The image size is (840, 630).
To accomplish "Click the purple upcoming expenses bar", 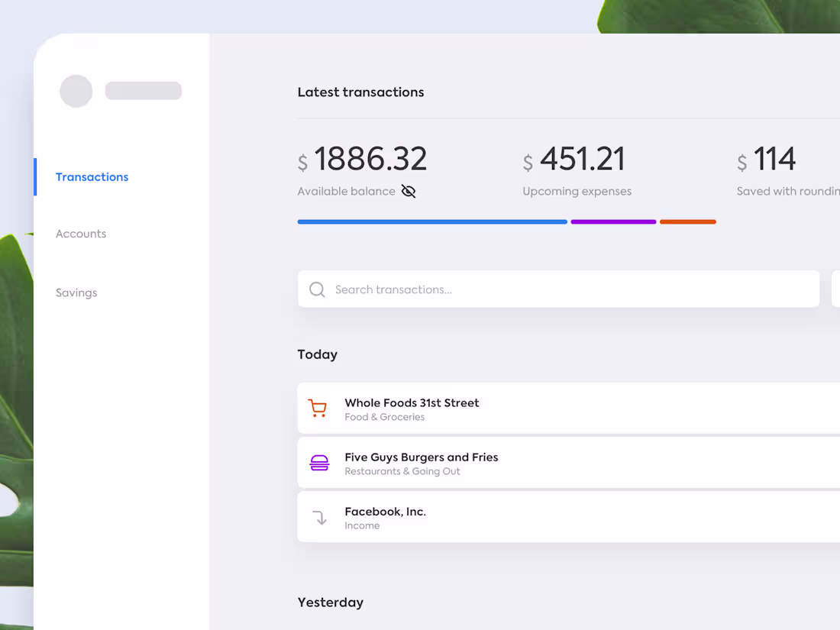I will 613,221.
